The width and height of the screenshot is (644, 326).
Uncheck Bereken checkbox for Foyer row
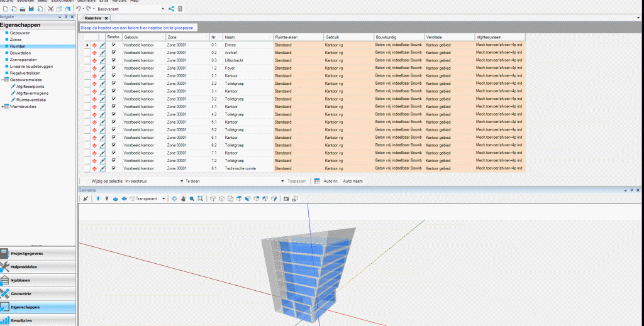click(114, 68)
